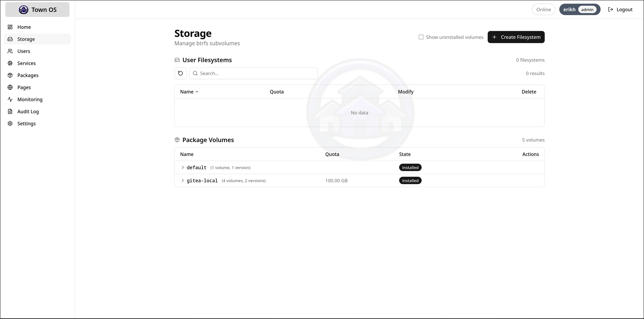Open Monitoring from the sidebar
The image size is (644, 319).
click(38, 99)
